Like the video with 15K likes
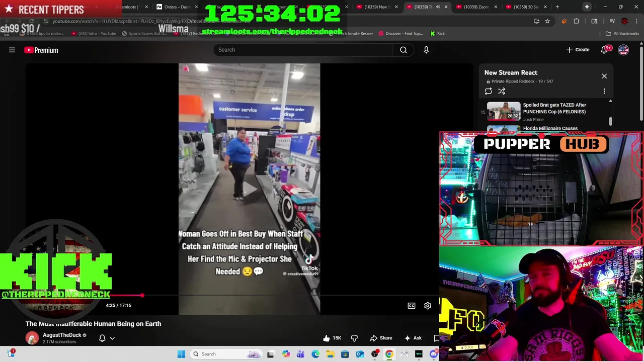 click(x=332, y=338)
